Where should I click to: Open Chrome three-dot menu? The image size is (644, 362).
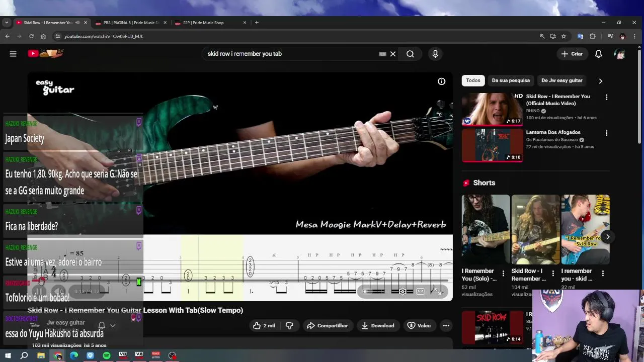[x=634, y=36]
